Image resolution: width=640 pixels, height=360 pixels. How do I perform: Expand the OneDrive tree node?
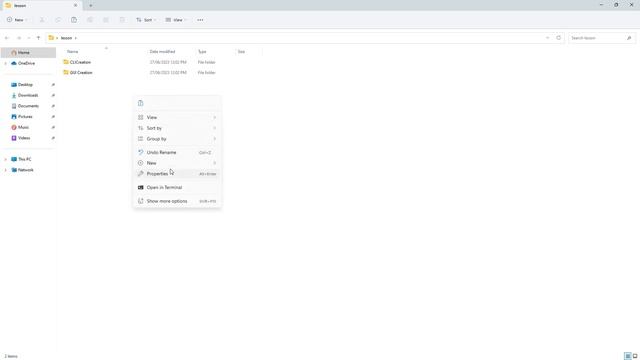point(5,64)
